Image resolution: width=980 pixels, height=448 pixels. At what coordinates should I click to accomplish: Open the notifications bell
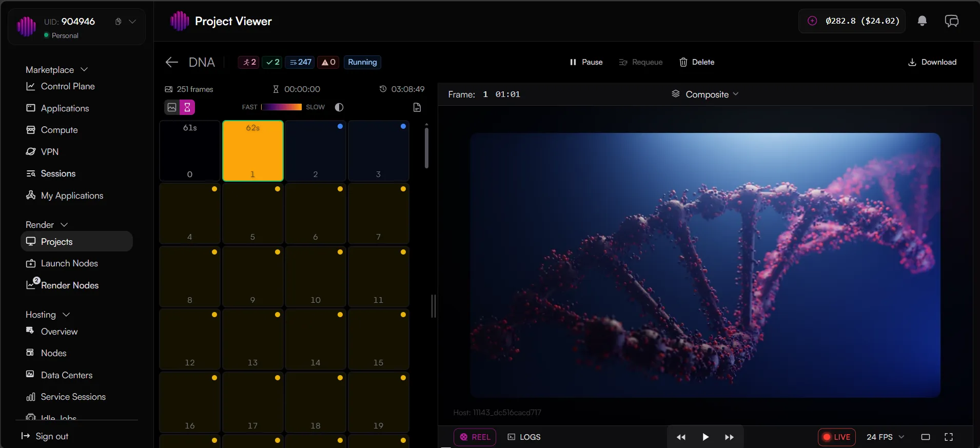click(x=922, y=21)
